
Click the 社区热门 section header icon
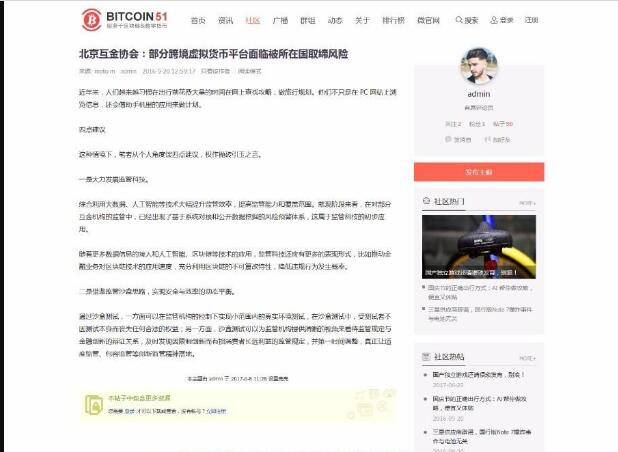point(426,201)
